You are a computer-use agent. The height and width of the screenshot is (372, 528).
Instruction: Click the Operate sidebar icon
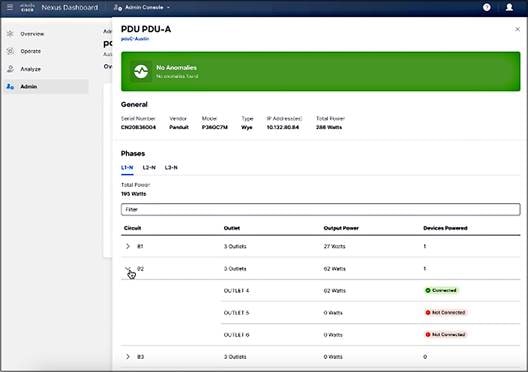[x=10, y=51]
